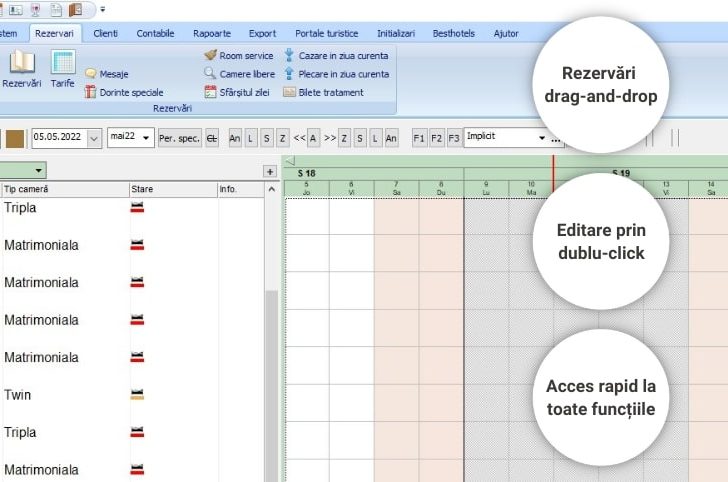Expand the date picker 05.05.2022
Image resolution: width=728 pixels, height=482 pixels.
point(94,138)
